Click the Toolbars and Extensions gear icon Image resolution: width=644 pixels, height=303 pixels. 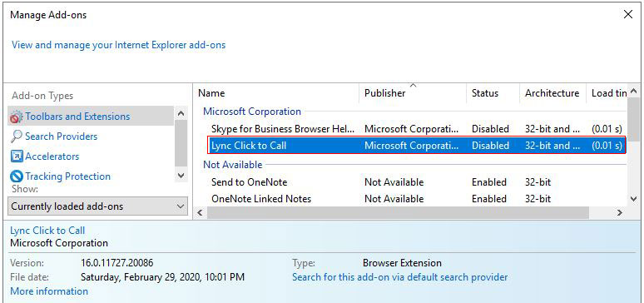coord(17,117)
